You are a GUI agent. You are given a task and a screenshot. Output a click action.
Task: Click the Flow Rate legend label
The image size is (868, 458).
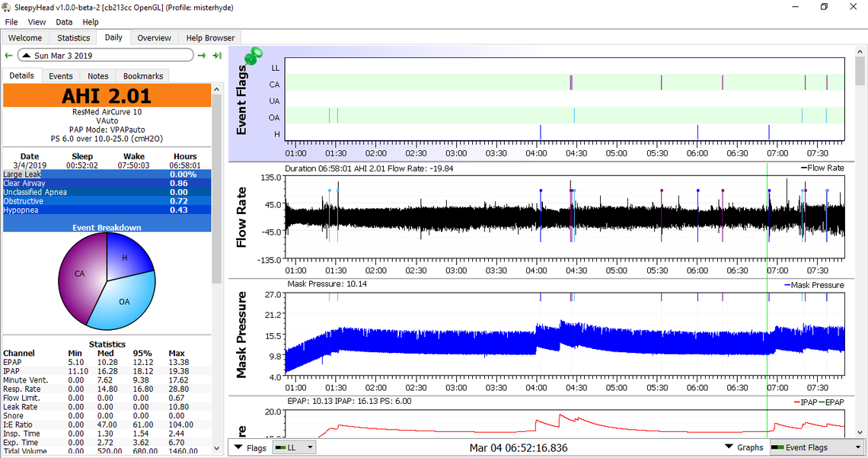(x=822, y=168)
